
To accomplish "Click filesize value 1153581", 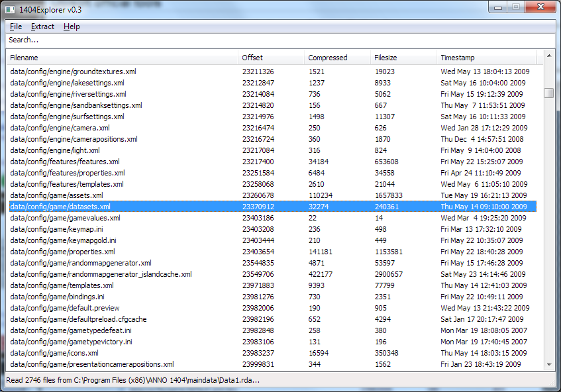I will point(389,252).
